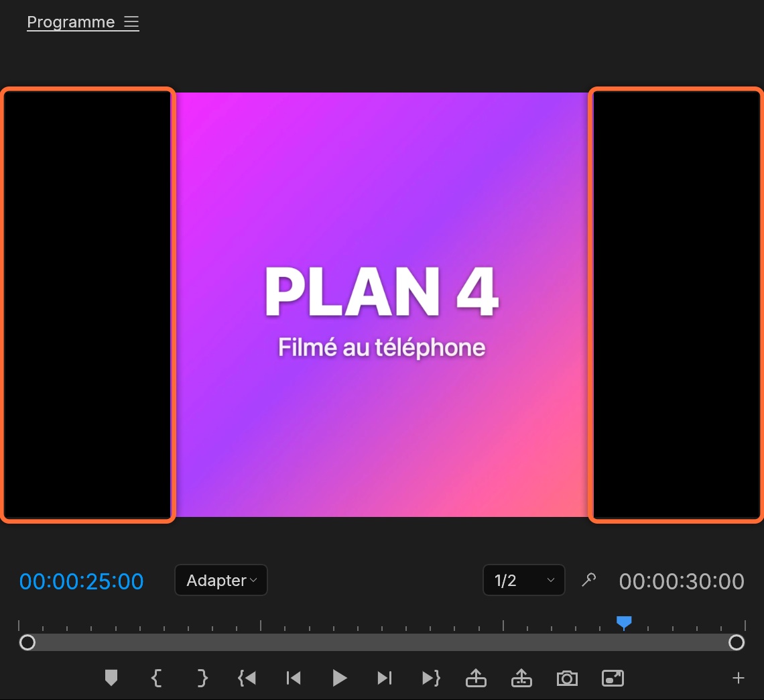Click the Programme panel tab
764x700 pixels.
tap(70, 22)
